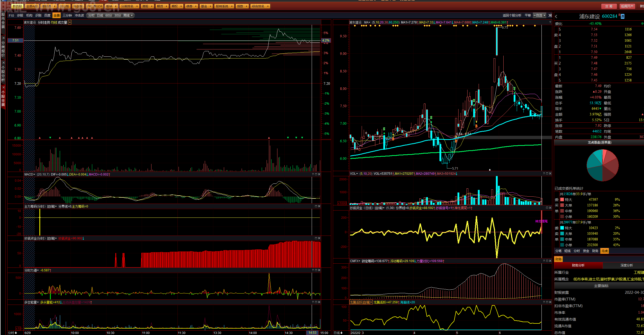Open the 资金 tab
This screenshot has width=644, height=335.
coord(586,251)
